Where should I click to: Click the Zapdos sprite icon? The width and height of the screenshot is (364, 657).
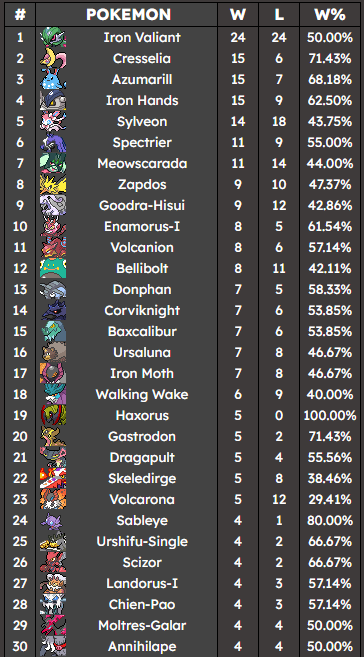(x=53, y=185)
